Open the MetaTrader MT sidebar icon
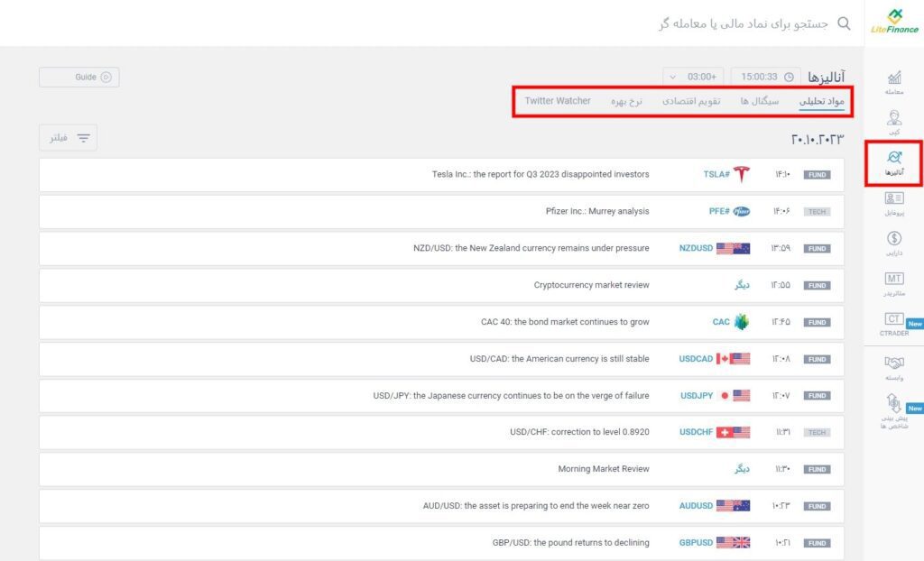This screenshot has width=924, height=561. [894, 283]
